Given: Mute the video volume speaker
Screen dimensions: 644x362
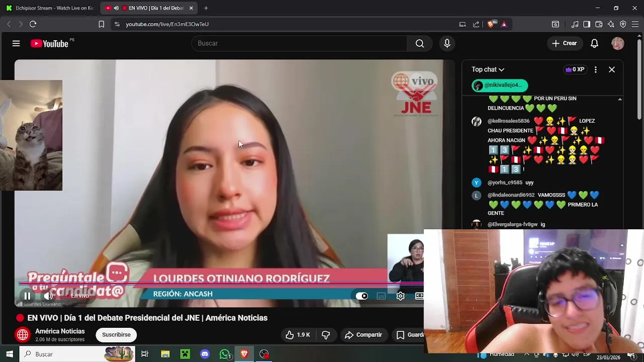Looking at the screenshot, I should click(x=48, y=296).
